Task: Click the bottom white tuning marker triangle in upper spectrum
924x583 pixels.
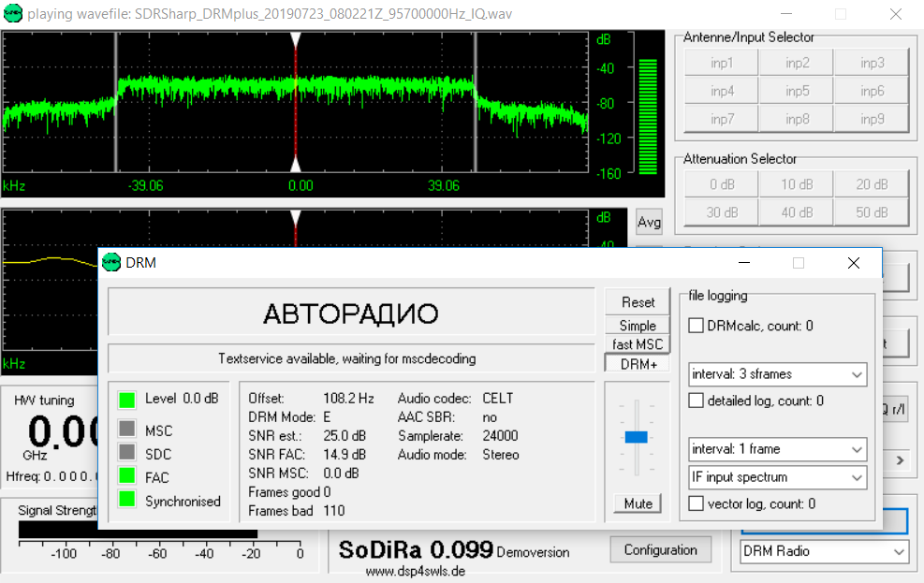Action: [296, 164]
